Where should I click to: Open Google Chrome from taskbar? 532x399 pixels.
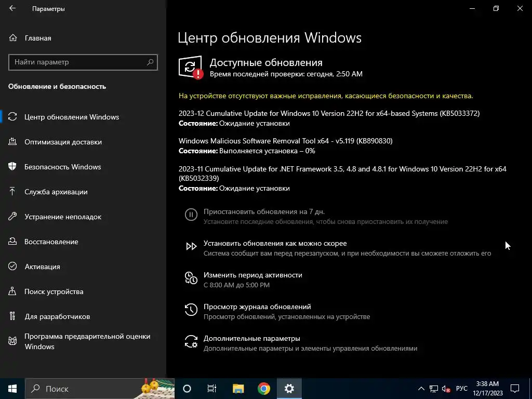click(x=263, y=389)
